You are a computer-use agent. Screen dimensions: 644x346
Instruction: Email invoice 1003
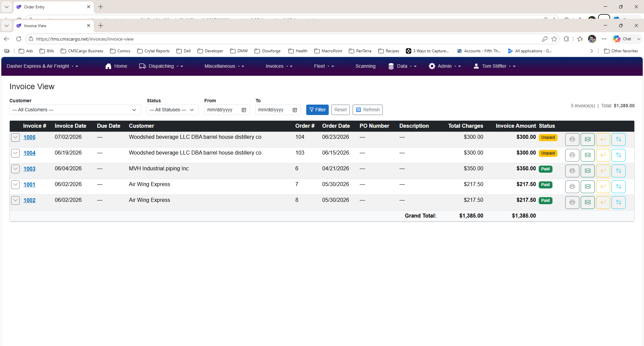point(588,171)
